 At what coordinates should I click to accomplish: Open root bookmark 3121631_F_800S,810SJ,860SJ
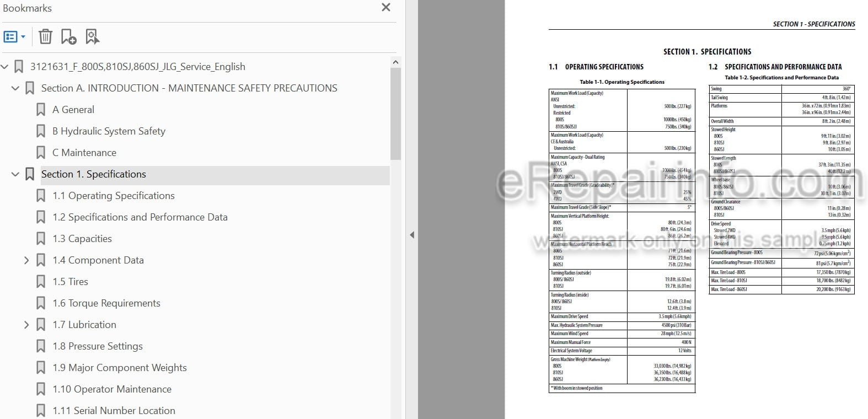pos(137,67)
